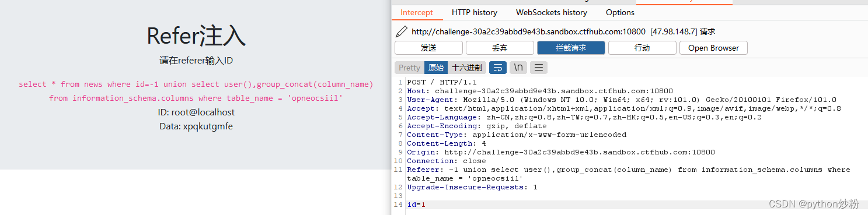Switch to 十六进制 (Hex) view
Image resolution: width=868 pixels, height=215 pixels.
pyautogui.click(x=466, y=68)
